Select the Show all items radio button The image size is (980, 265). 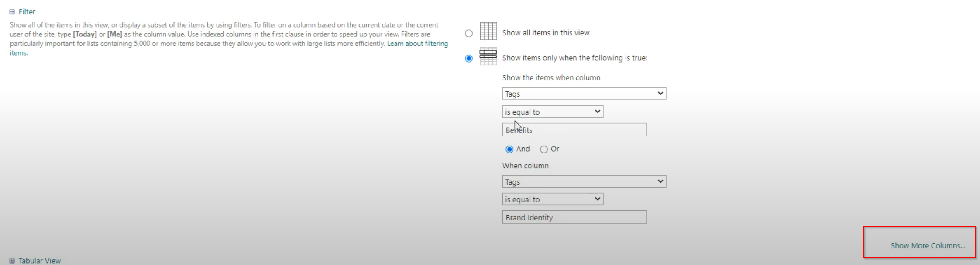coord(469,33)
